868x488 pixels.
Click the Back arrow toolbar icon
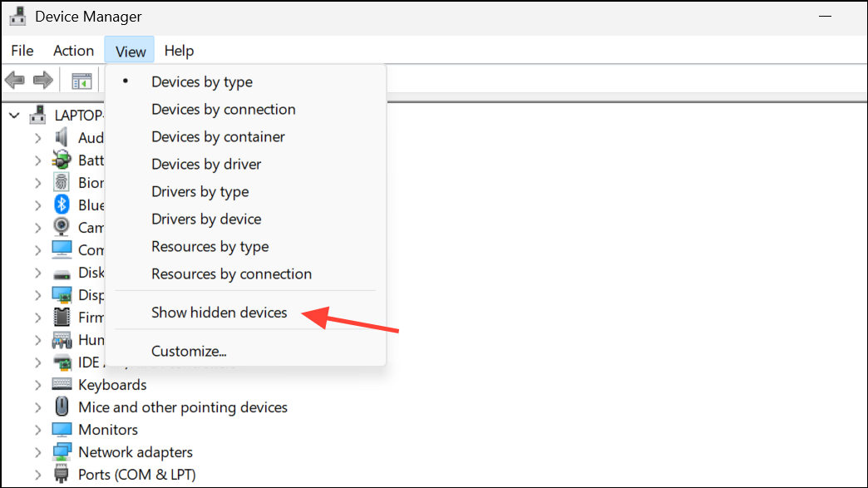14,81
